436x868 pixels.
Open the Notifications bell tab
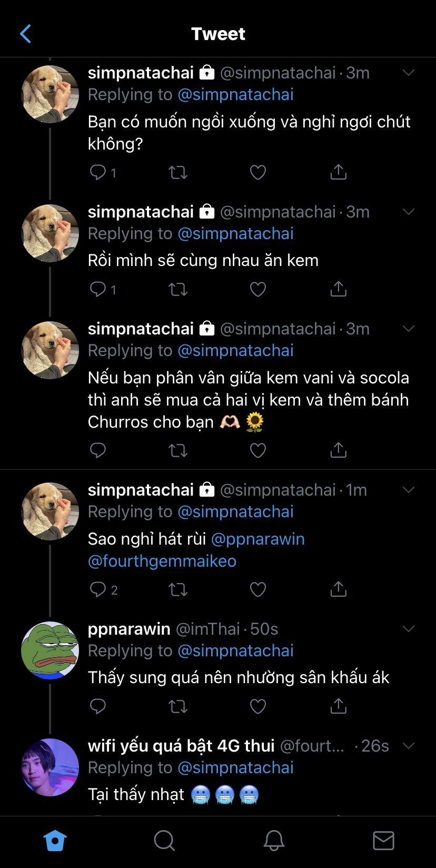pyautogui.click(x=274, y=841)
